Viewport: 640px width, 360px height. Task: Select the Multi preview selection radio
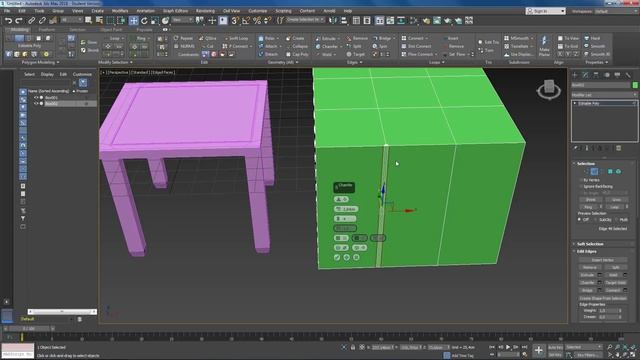click(x=616, y=220)
